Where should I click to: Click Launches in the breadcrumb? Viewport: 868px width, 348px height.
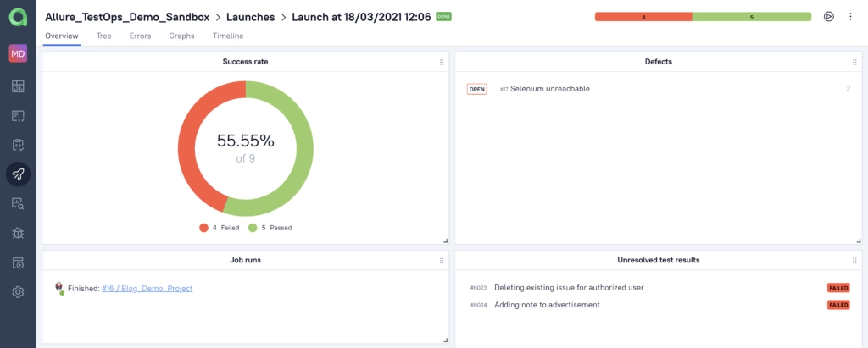pos(254,17)
